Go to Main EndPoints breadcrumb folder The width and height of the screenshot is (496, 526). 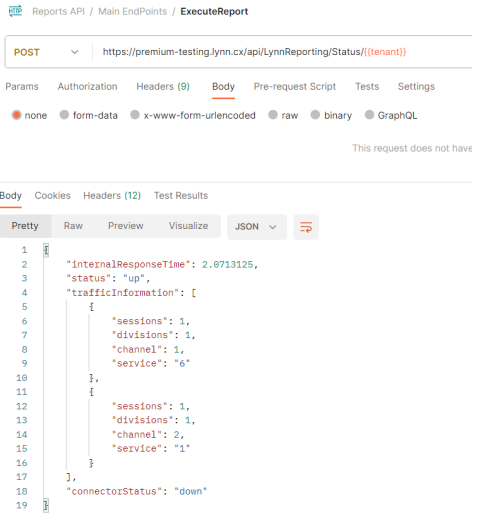pos(132,11)
